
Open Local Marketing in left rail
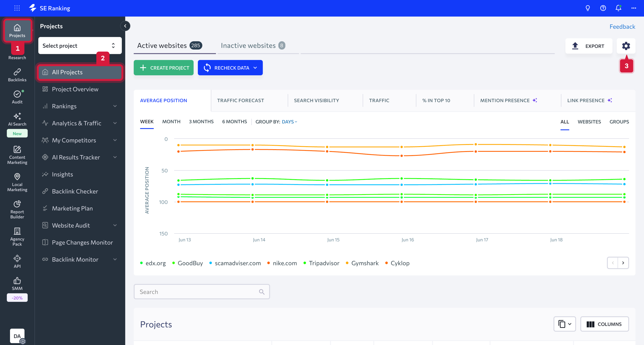tap(17, 182)
